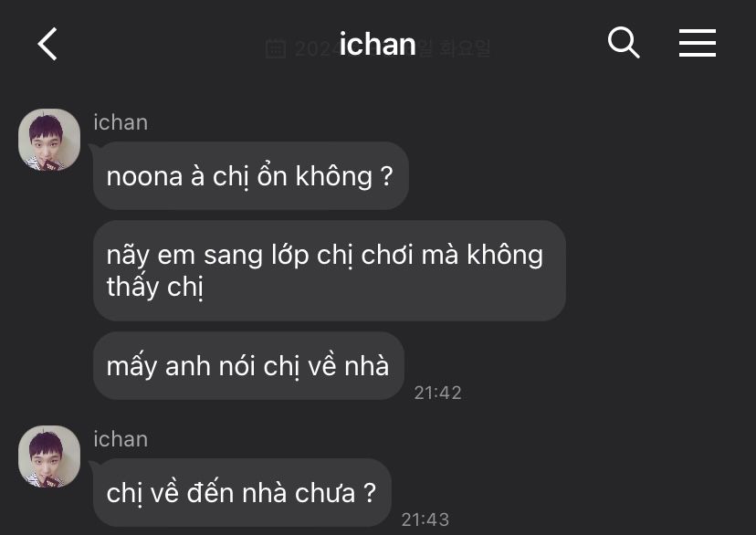Open search with the magnifier icon
The height and width of the screenshot is (535, 756).
tap(624, 43)
